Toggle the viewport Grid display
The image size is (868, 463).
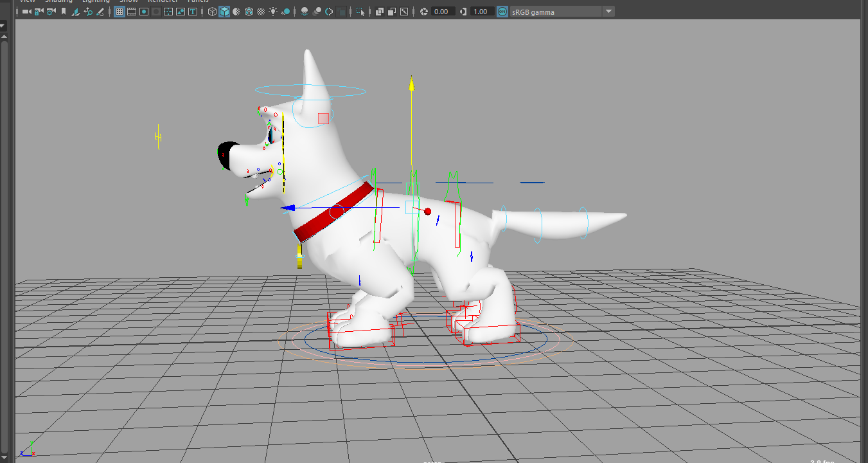point(120,12)
